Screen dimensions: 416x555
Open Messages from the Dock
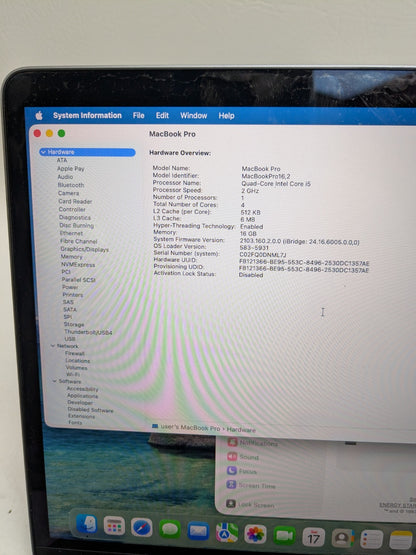point(170,529)
